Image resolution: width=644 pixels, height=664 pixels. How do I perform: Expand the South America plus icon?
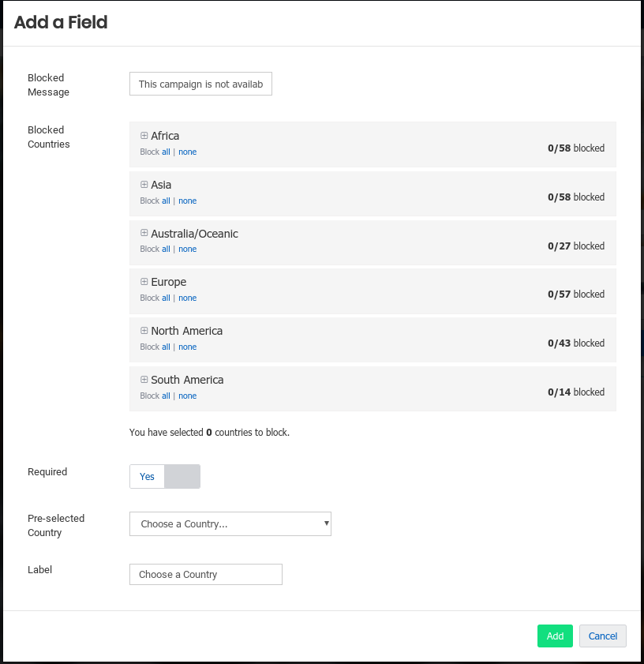(x=144, y=380)
